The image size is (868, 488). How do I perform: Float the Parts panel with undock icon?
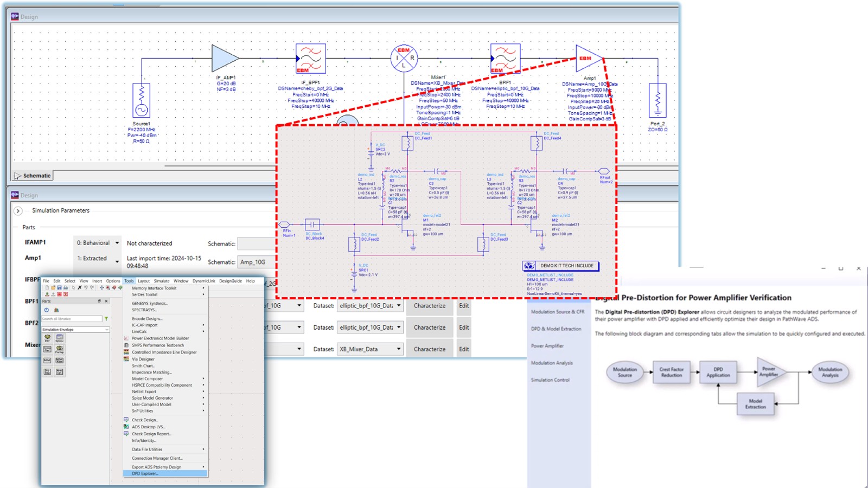[x=99, y=301]
